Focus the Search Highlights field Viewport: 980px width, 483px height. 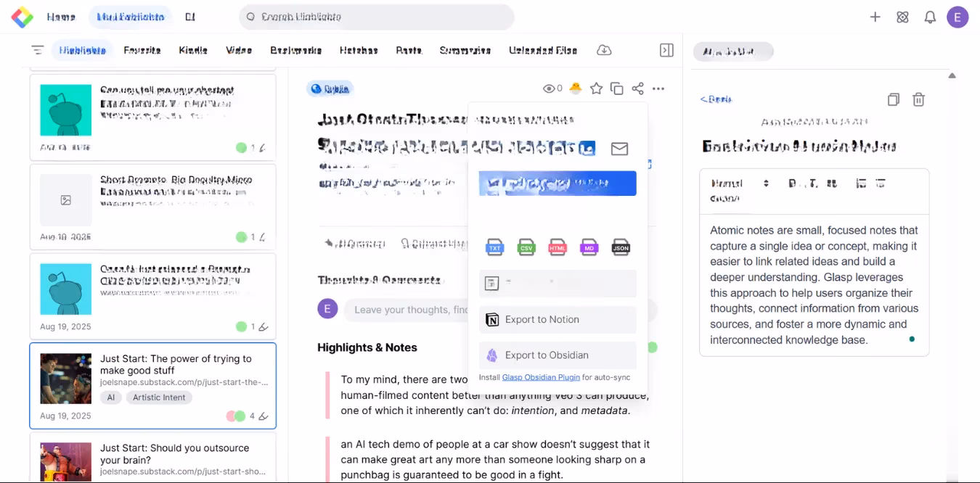377,17
